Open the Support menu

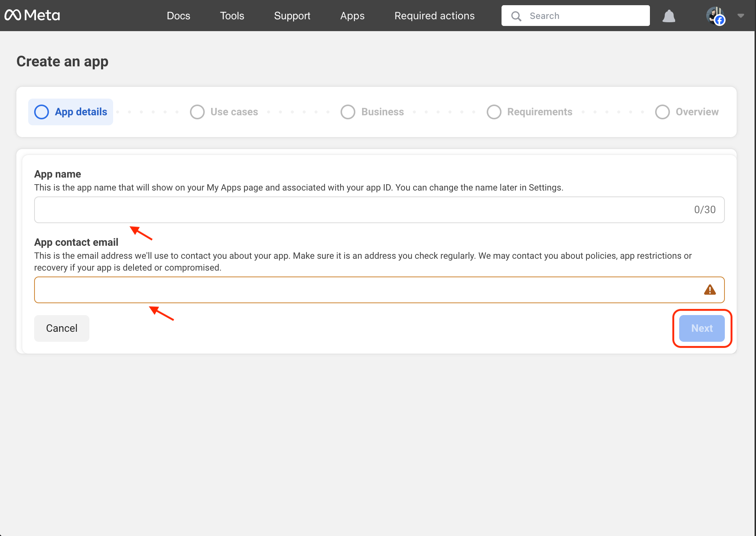point(292,16)
